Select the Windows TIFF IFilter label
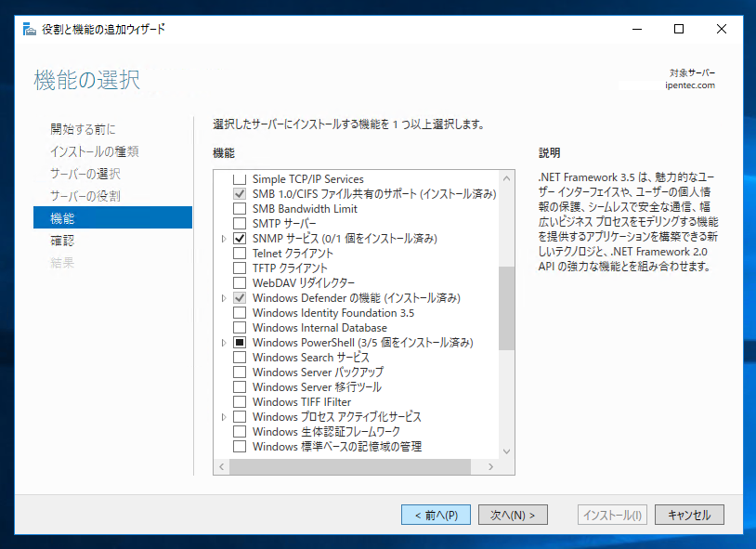Image resolution: width=756 pixels, height=549 pixels. point(301,402)
